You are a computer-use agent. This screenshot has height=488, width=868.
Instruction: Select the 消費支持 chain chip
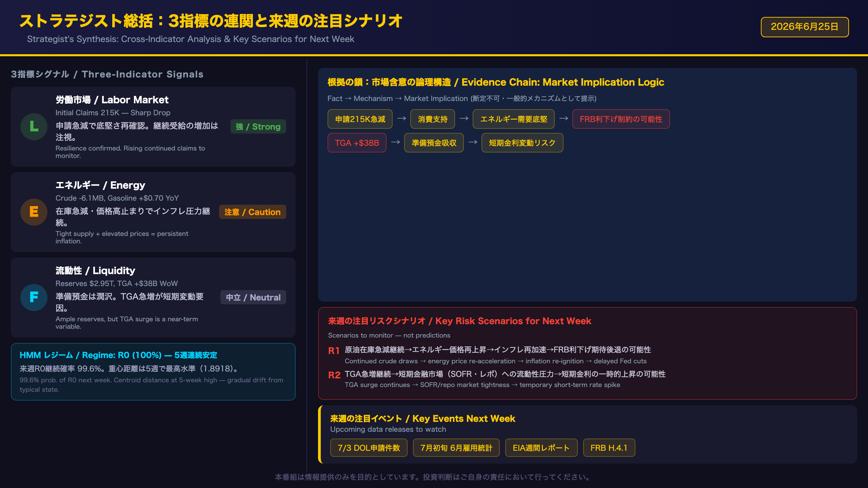click(x=433, y=119)
